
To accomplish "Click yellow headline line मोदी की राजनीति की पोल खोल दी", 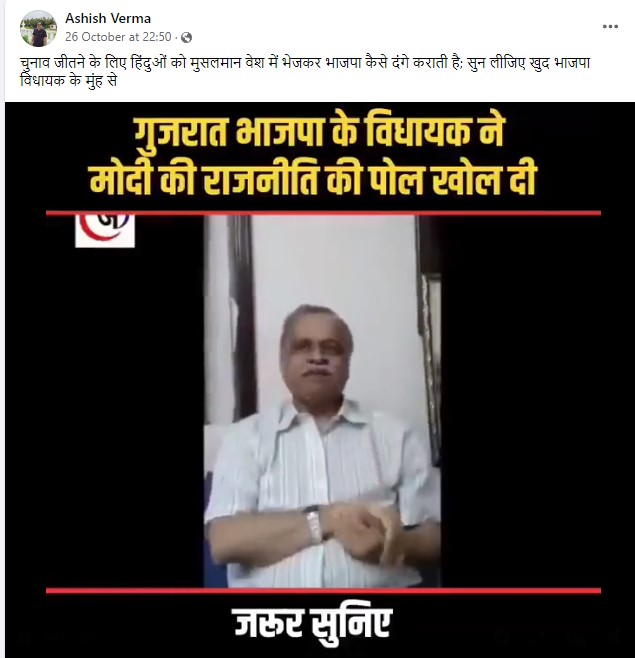I will pyautogui.click(x=314, y=180).
